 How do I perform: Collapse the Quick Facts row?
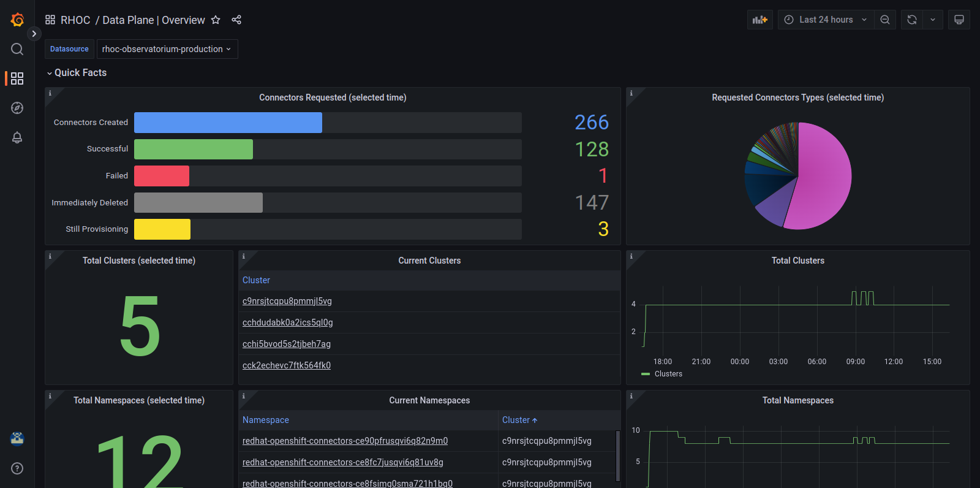point(77,72)
